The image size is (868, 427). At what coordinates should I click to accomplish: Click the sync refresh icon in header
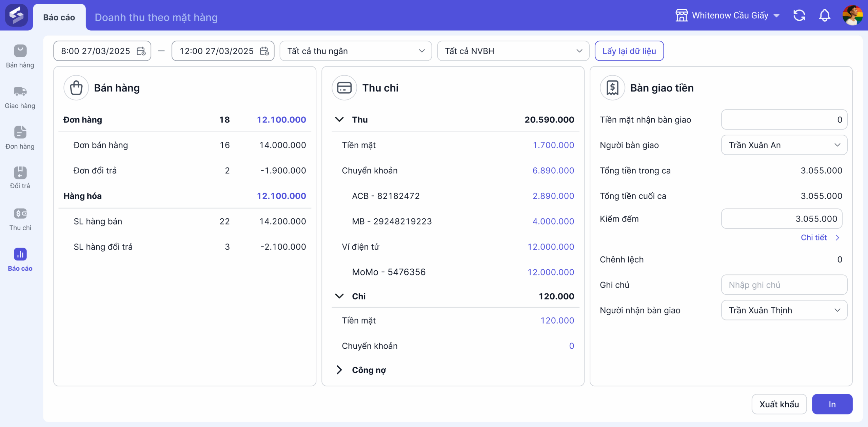[x=799, y=16]
